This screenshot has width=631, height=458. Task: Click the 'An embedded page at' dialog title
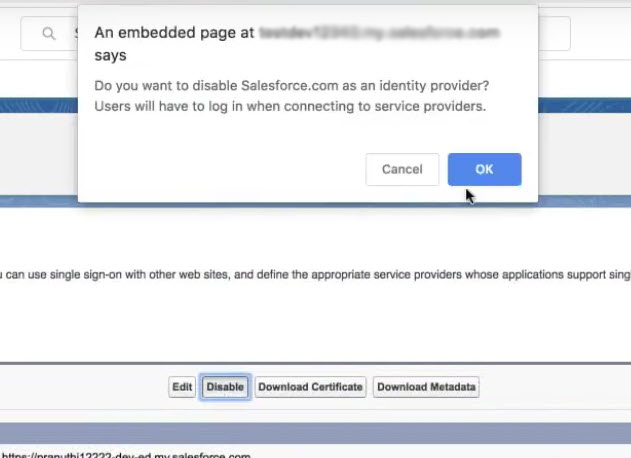pos(174,33)
